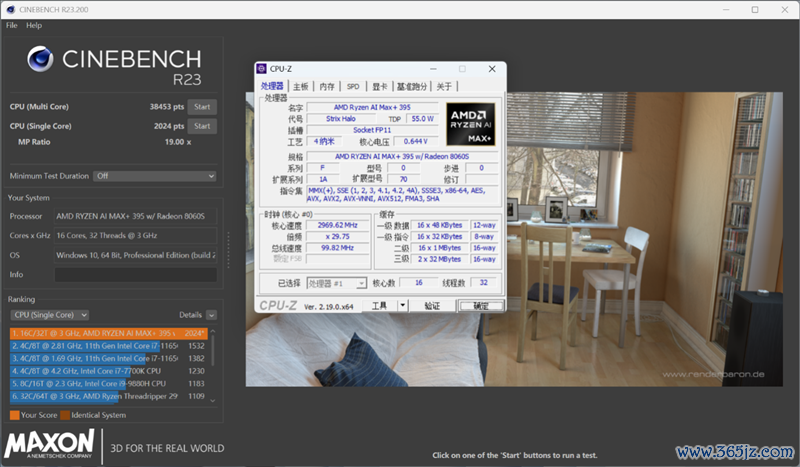Select the 处理器 tab in CPU-Z
The image size is (800, 467).
click(272, 86)
